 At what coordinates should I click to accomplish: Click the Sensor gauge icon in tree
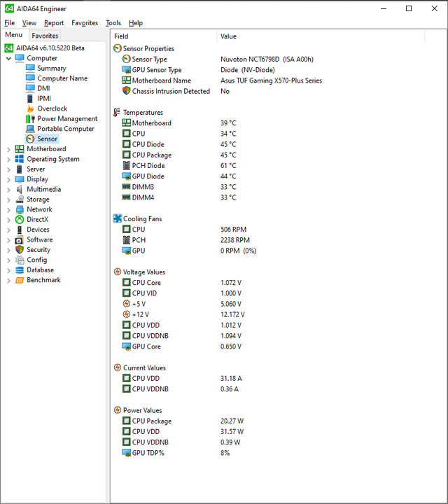point(30,139)
